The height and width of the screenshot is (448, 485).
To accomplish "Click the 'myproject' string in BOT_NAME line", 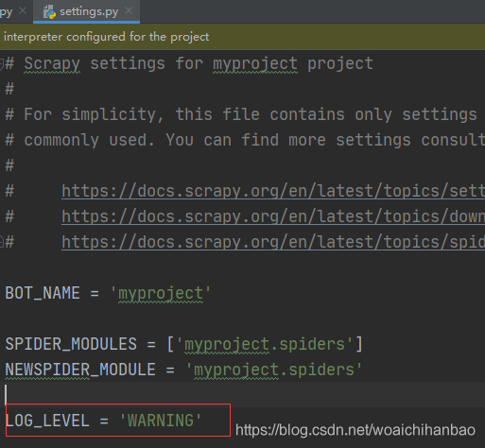I will click(x=161, y=294).
